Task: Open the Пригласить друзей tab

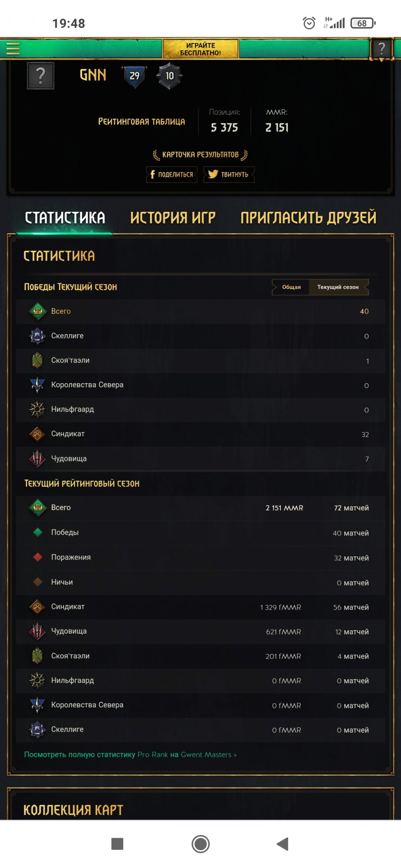Action: (x=308, y=217)
